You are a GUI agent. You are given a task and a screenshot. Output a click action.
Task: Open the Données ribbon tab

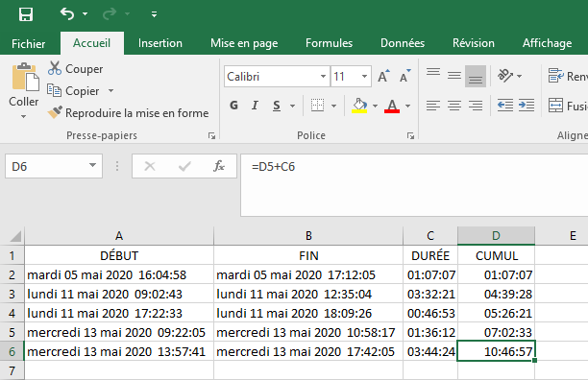[x=403, y=43]
